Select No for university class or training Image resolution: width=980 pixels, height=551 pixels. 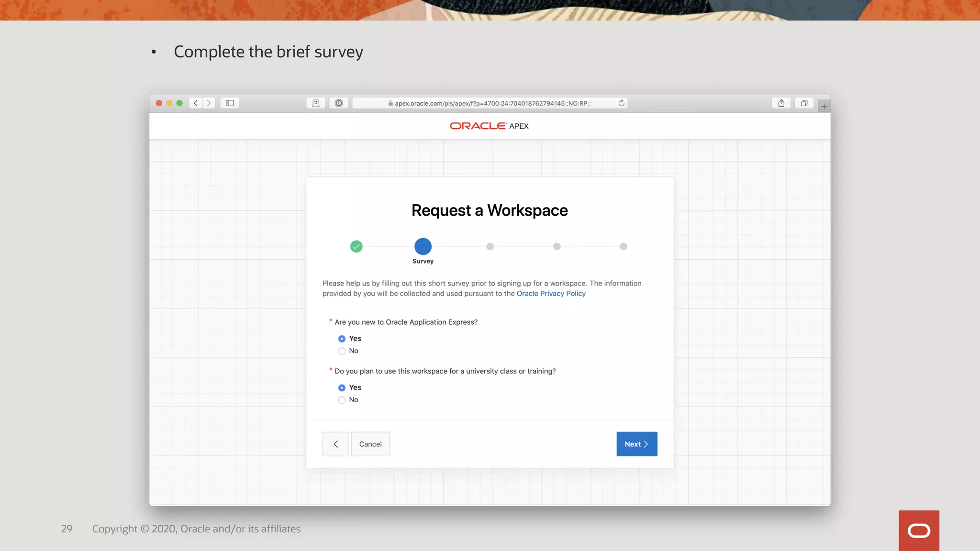tap(342, 400)
